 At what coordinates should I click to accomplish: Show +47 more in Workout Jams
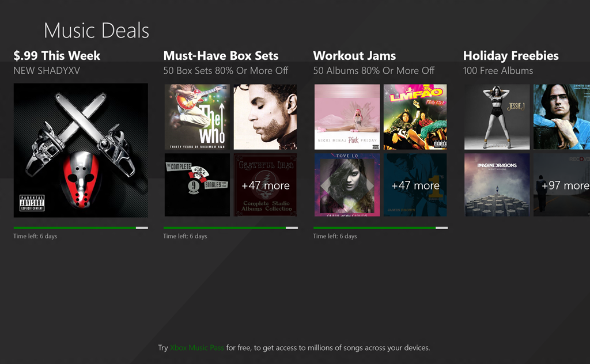pos(415,185)
